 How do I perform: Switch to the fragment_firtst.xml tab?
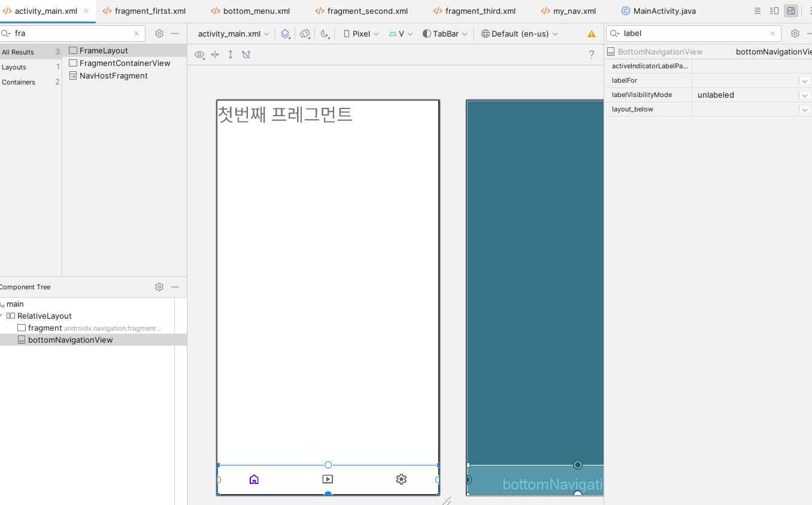pyautogui.click(x=144, y=11)
